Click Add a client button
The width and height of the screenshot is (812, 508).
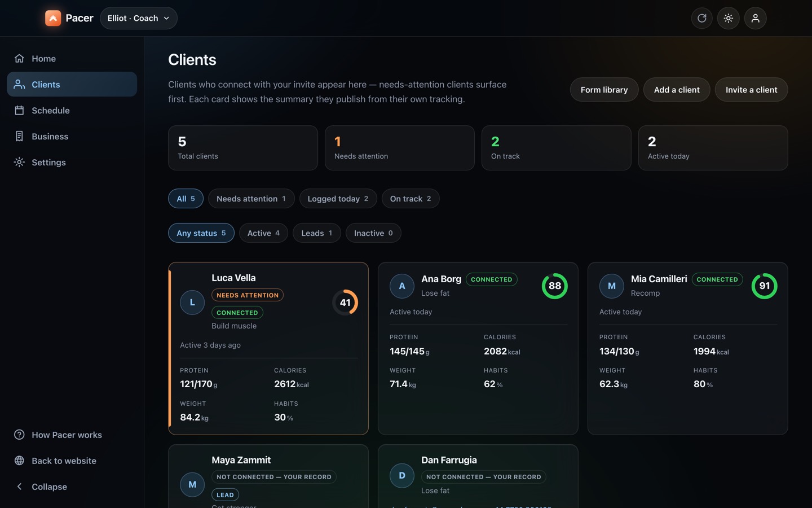[677, 89]
